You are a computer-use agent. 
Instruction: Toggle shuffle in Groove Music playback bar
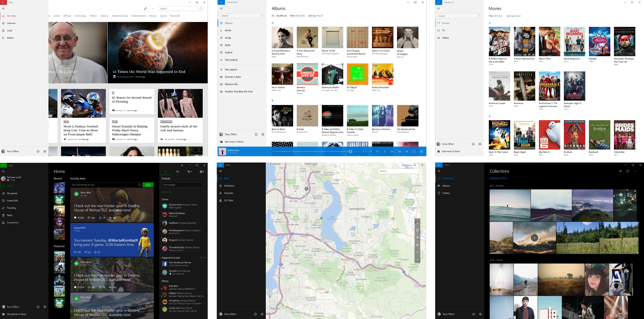pos(407,152)
